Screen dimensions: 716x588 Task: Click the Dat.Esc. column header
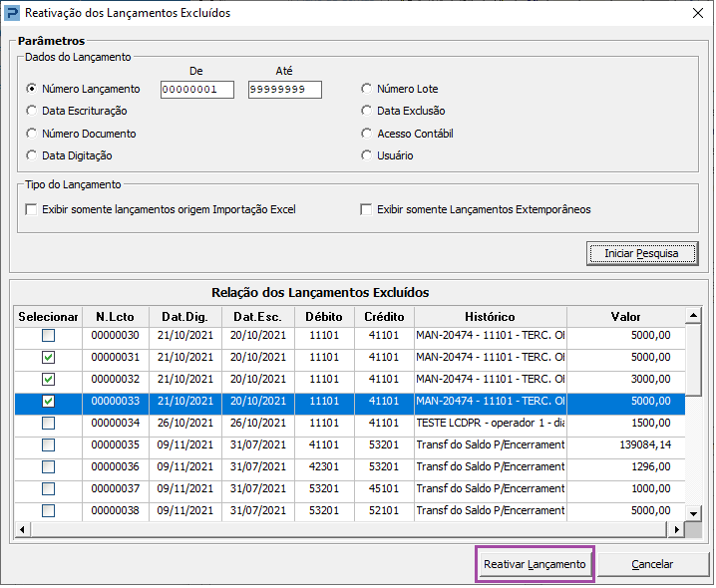click(258, 317)
